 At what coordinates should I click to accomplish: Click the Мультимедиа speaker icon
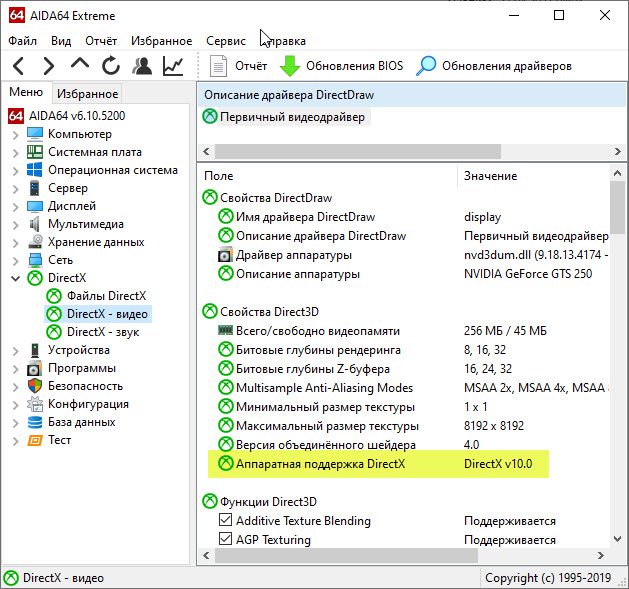[x=35, y=224]
